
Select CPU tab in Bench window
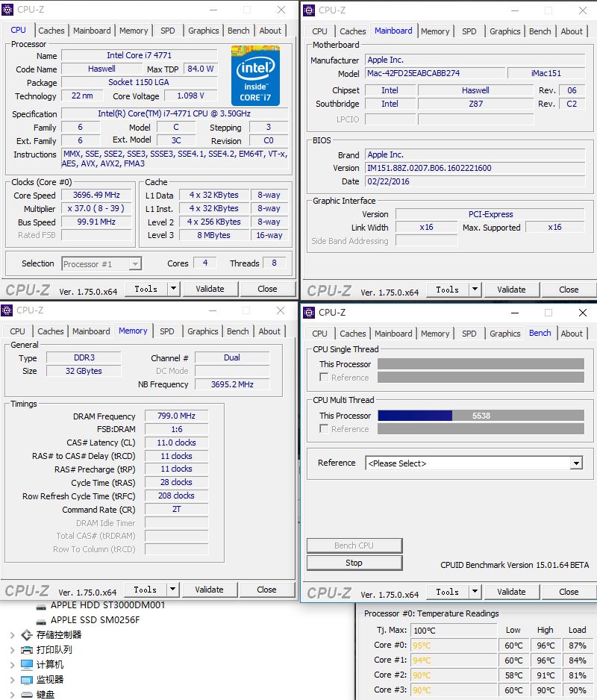tap(319, 334)
